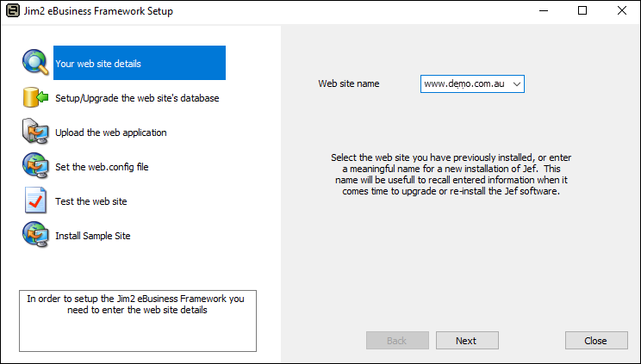The image size is (641, 364).
Task: Click the database setup/upgrade icon
Action: [x=35, y=97]
